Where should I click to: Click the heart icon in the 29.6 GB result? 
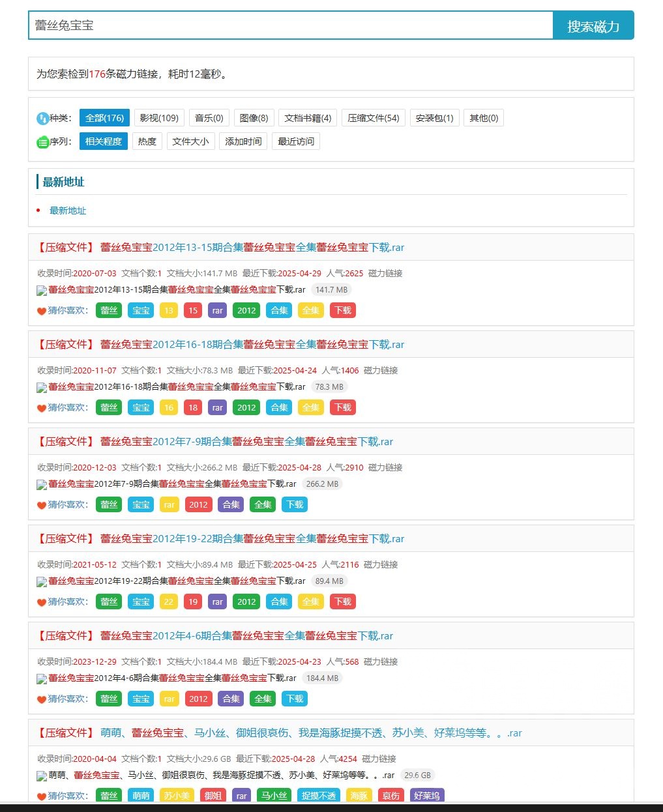click(42, 796)
